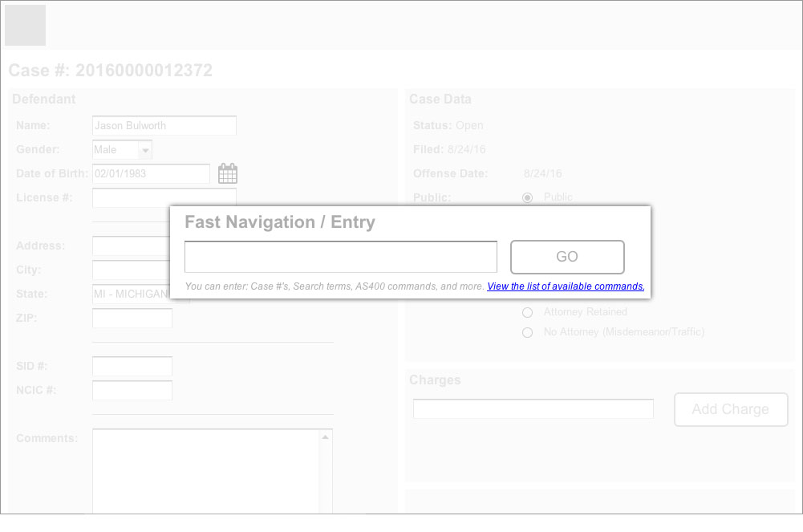Click into the License # field
Screen dimensions: 803x532
click(x=164, y=197)
